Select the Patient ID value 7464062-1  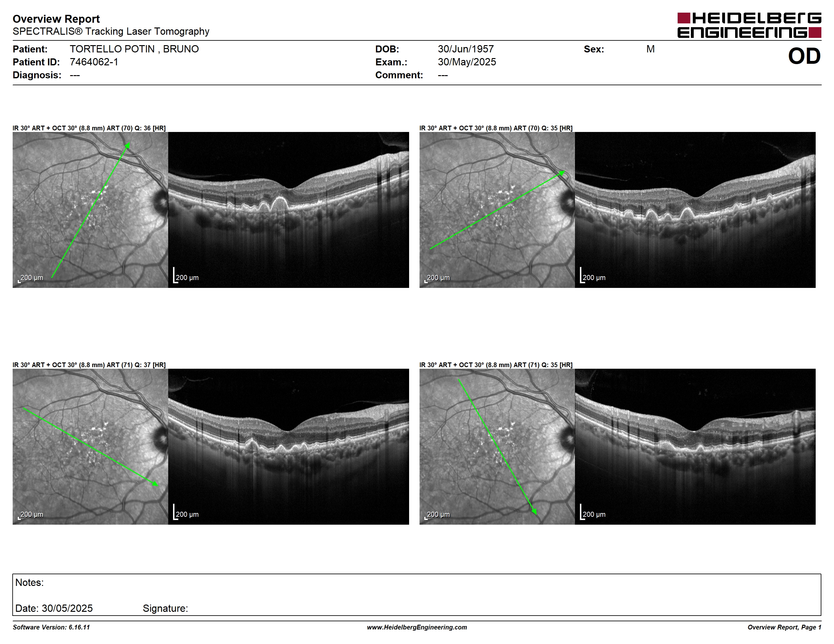94,62
